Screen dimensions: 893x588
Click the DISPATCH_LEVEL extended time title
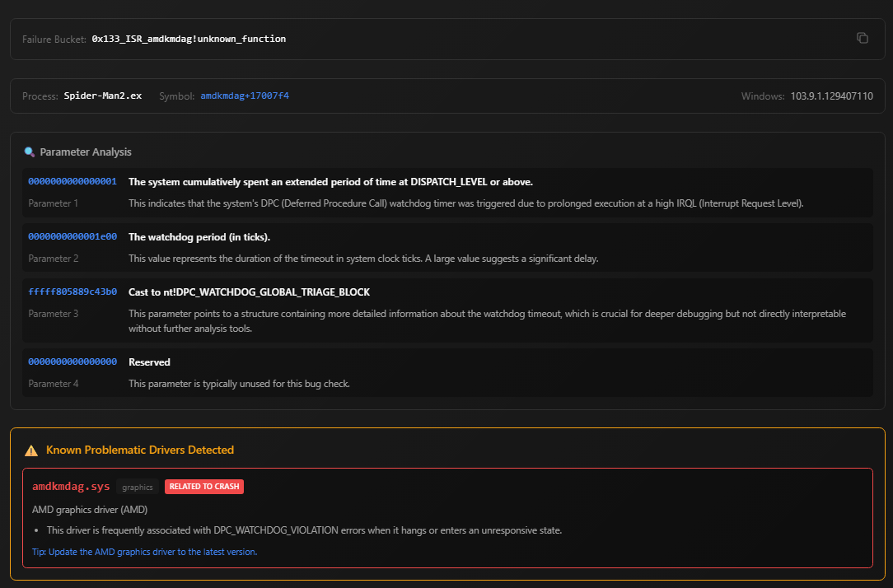pyautogui.click(x=330, y=182)
